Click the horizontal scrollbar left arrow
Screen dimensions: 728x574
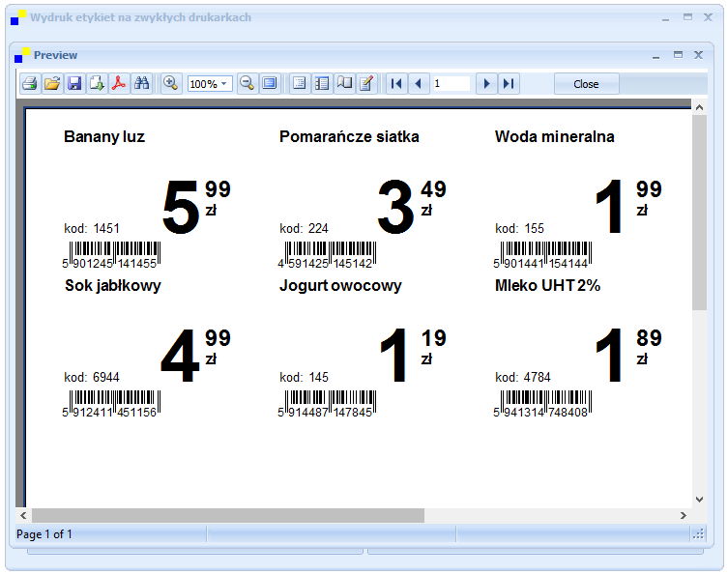point(23,515)
